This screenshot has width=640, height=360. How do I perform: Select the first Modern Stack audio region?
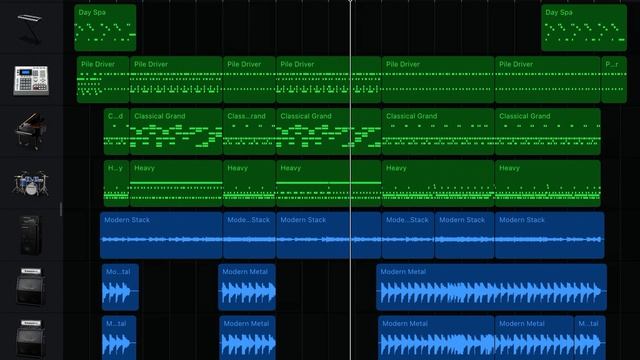[x=161, y=235]
